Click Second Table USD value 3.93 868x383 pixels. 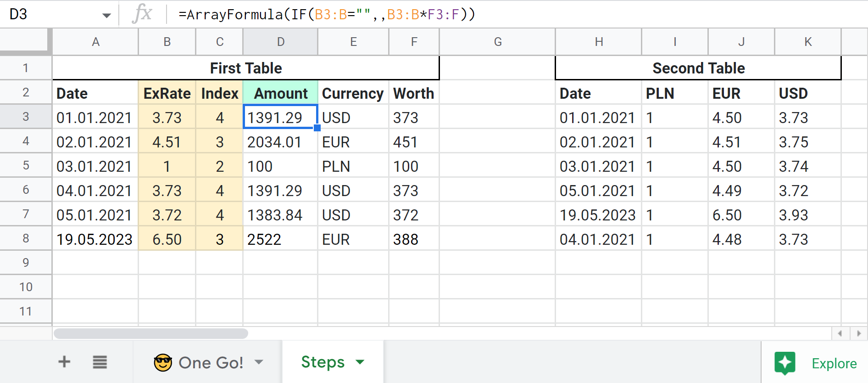808,215
